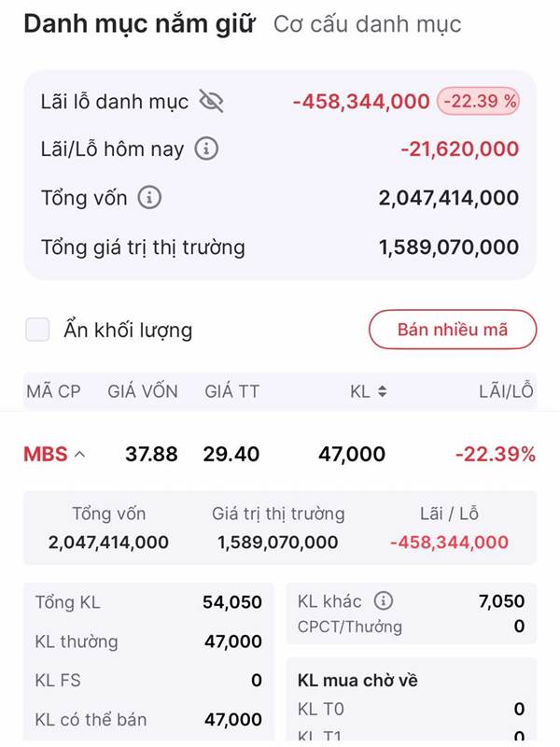Toggle the eye icon beside Lãi lỗ danh mục

213,102
